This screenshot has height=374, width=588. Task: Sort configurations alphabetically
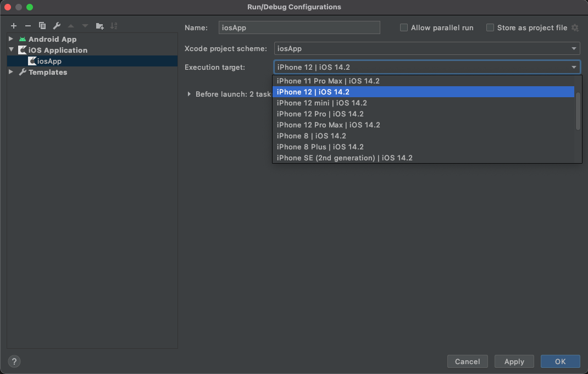click(114, 26)
